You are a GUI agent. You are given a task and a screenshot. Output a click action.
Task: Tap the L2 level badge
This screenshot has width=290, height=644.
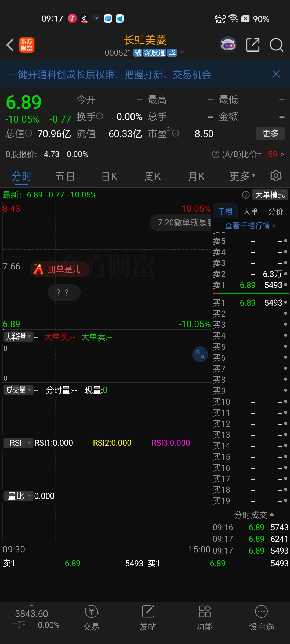pyautogui.click(x=172, y=53)
